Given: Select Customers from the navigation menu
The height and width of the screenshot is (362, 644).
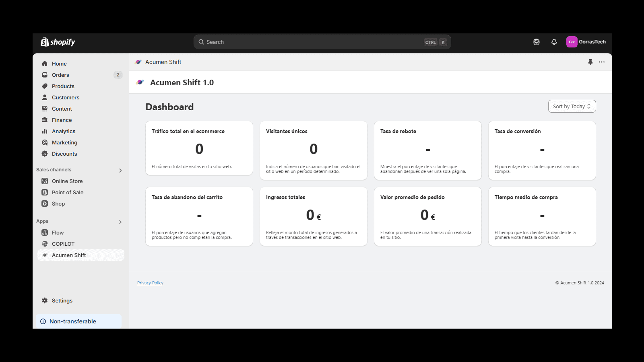Looking at the screenshot, I should tap(66, 97).
